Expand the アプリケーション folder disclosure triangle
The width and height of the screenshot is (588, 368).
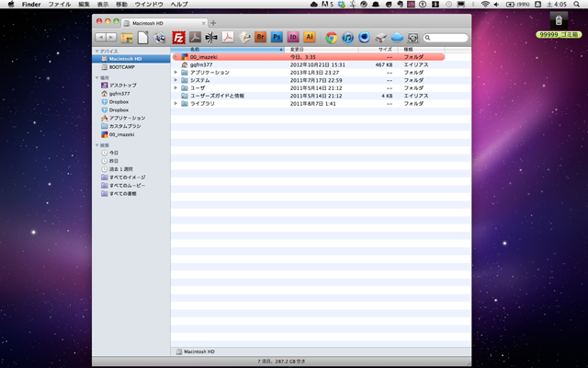[x=175, y=73]
